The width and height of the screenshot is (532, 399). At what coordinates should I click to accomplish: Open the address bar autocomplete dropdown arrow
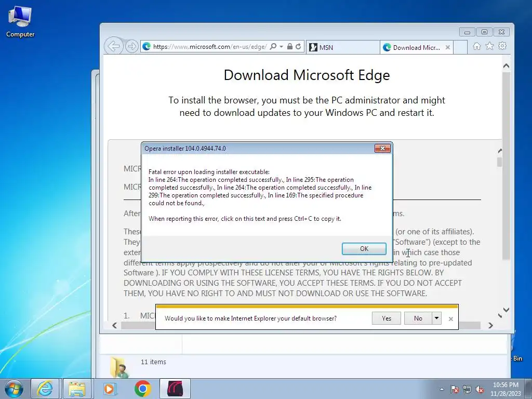[281, 46]
